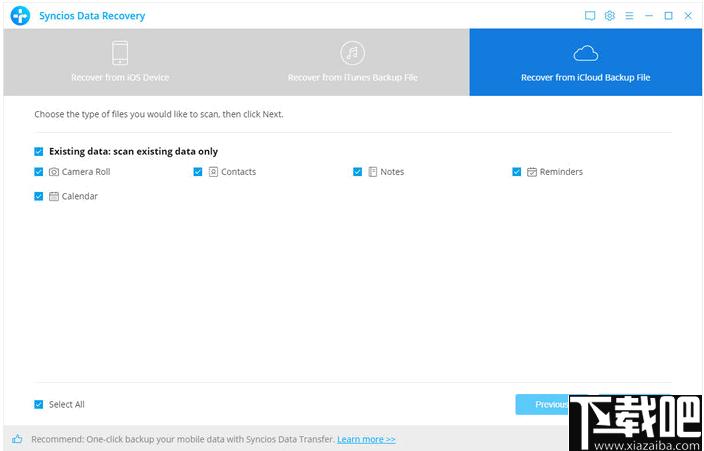Minimize the Syncios window
Viewport: 704px width, 451px height.
click(x=649, y=16)
